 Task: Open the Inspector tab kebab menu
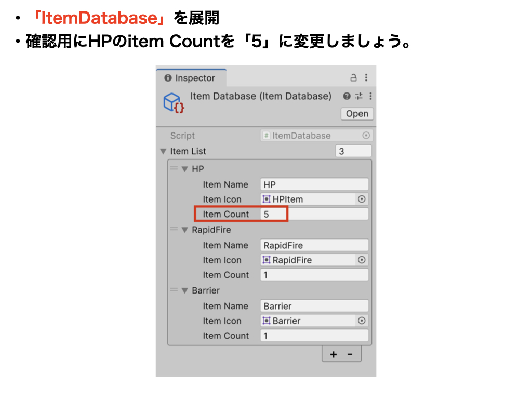366,78
